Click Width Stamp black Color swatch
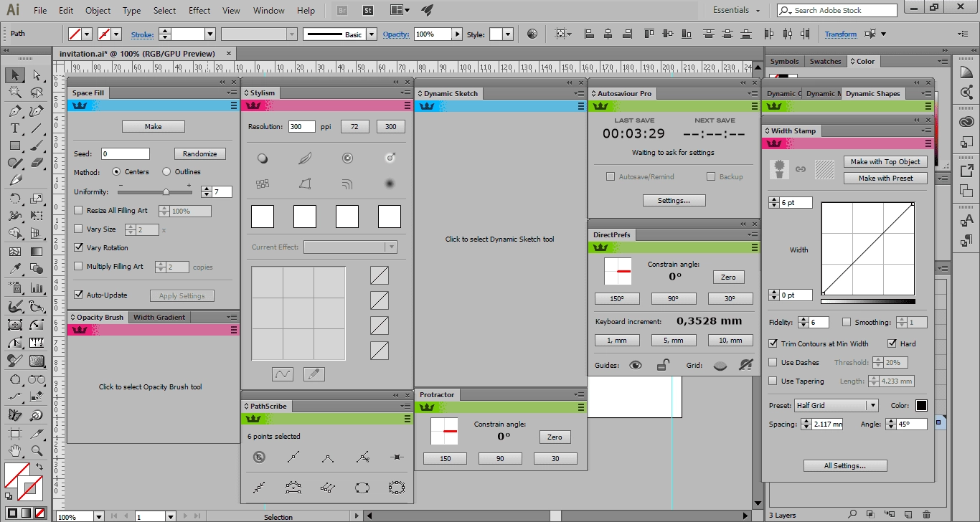 pos(921,405)
